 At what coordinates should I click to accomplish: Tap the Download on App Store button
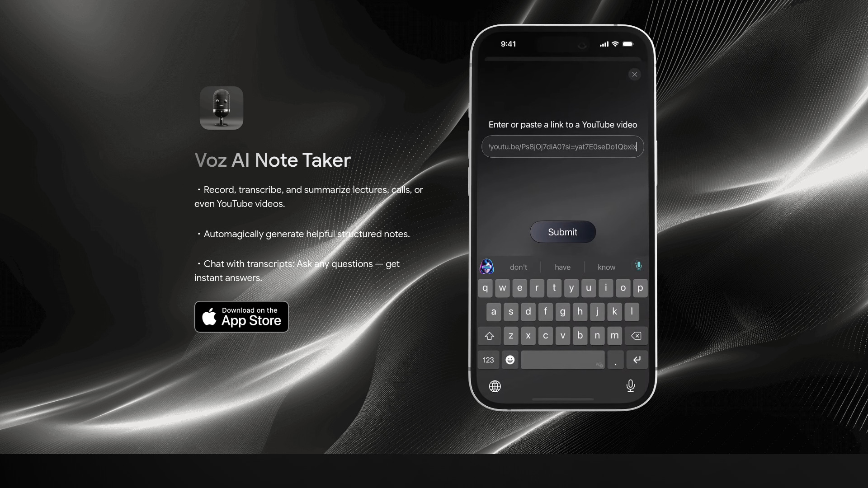(241, 316)
